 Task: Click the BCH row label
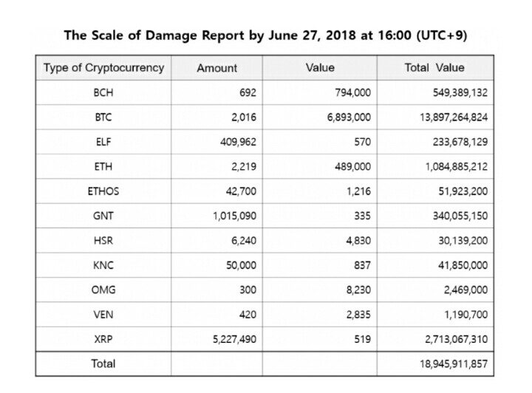(x=103, y=92)
